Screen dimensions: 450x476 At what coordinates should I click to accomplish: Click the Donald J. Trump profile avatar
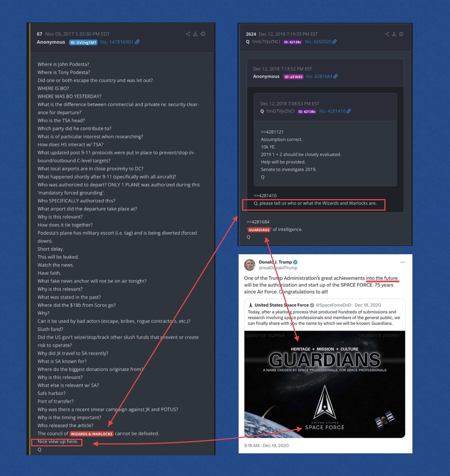coord(250,265)
